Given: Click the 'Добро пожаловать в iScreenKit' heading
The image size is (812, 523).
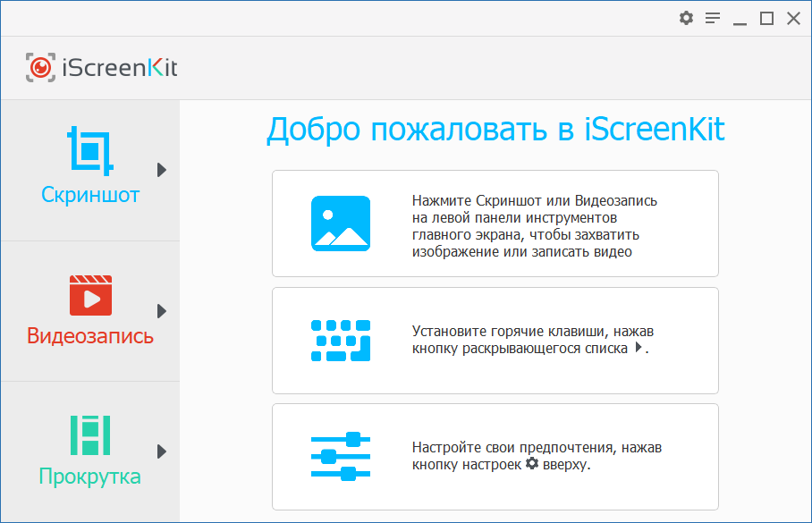Looking at the screenshot, I should (495, 130).
